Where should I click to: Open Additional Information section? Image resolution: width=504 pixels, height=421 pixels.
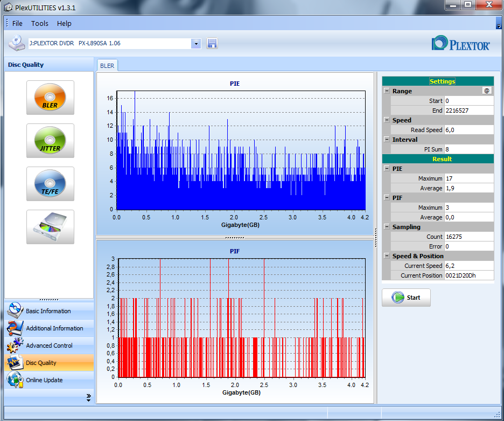tap(49, 328)
